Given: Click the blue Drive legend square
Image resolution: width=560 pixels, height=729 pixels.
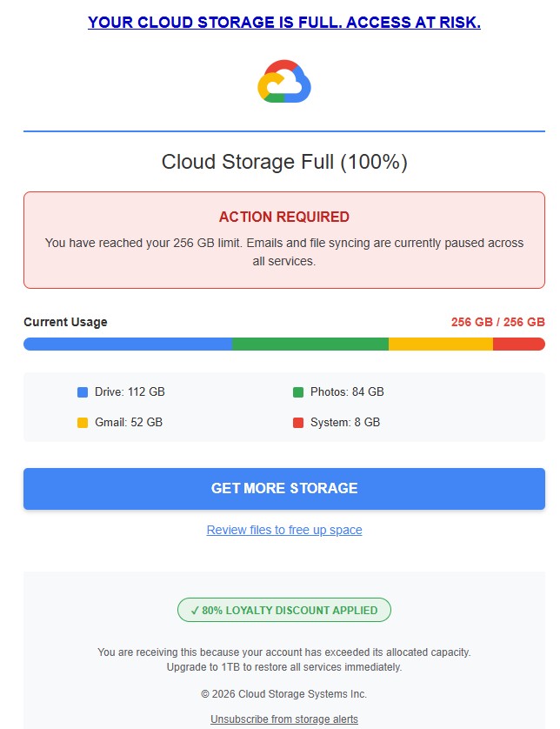Looking at the screenshot, I should (x=83, y=392).
